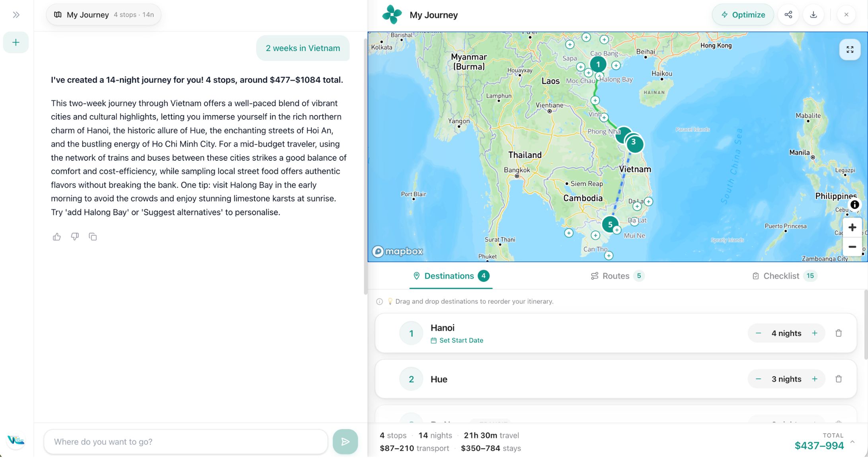
Task: Open My Journey chip with map icon
Action: [x=103, y=15]
